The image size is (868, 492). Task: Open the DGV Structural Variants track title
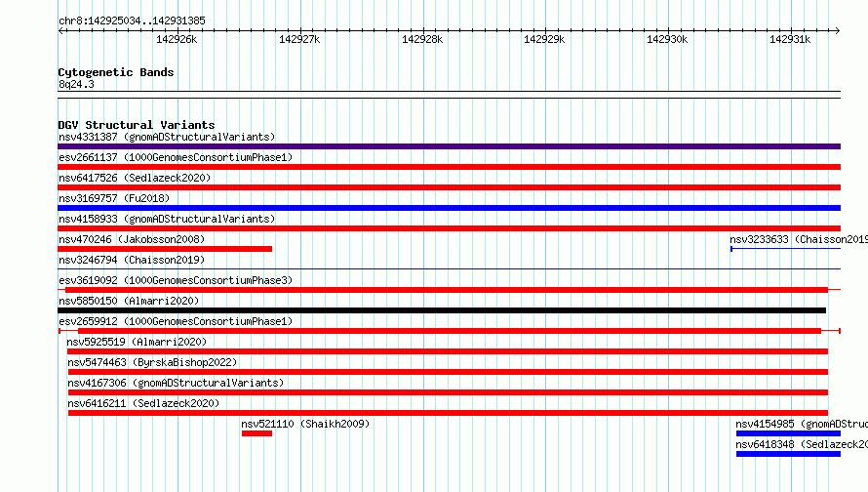[x=137, y=125]
